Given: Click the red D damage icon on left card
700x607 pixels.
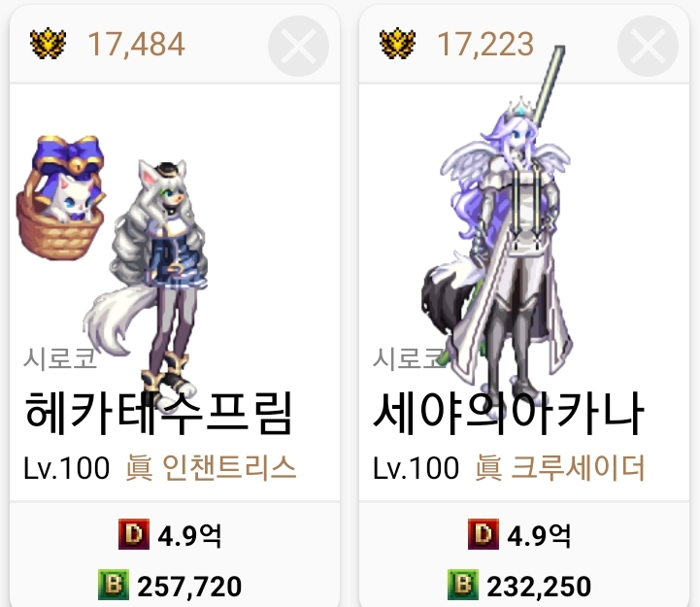Looking at the screenshot, I should 133,534.
